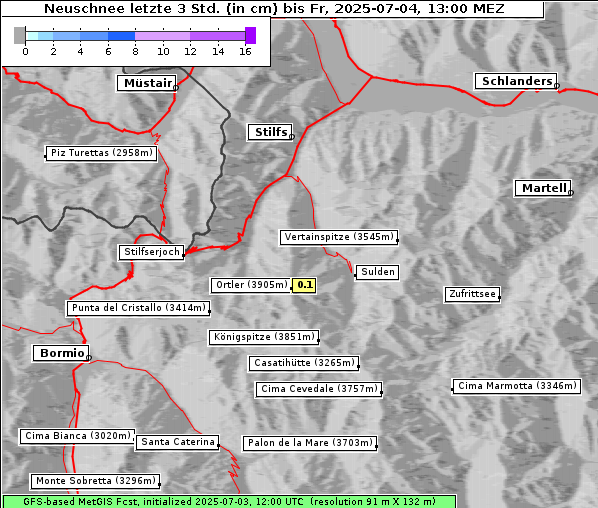Click the Königspitze (3851m) label
Viewport: 598px width, 508px height.
point(264,337)
